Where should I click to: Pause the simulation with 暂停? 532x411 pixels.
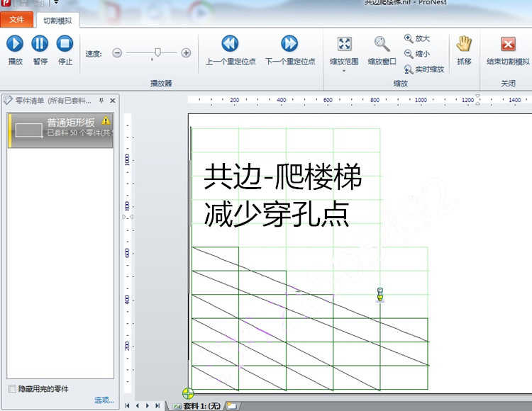(x=40, y=50)
